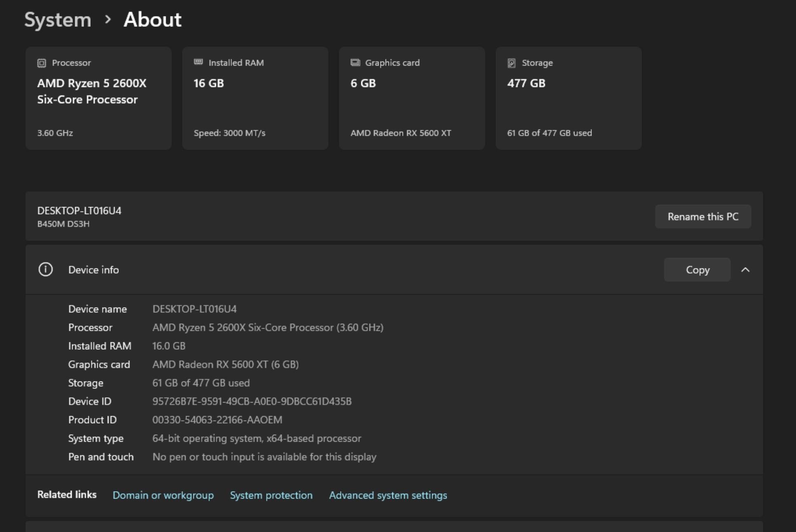Select the Device ID value 95726B7E…

click(252, 401)
